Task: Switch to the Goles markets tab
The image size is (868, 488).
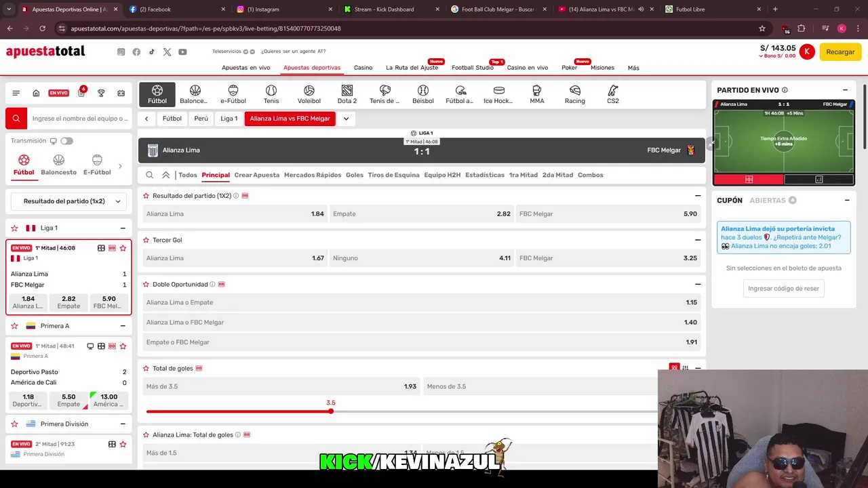Action: click(x=355, y=175)
